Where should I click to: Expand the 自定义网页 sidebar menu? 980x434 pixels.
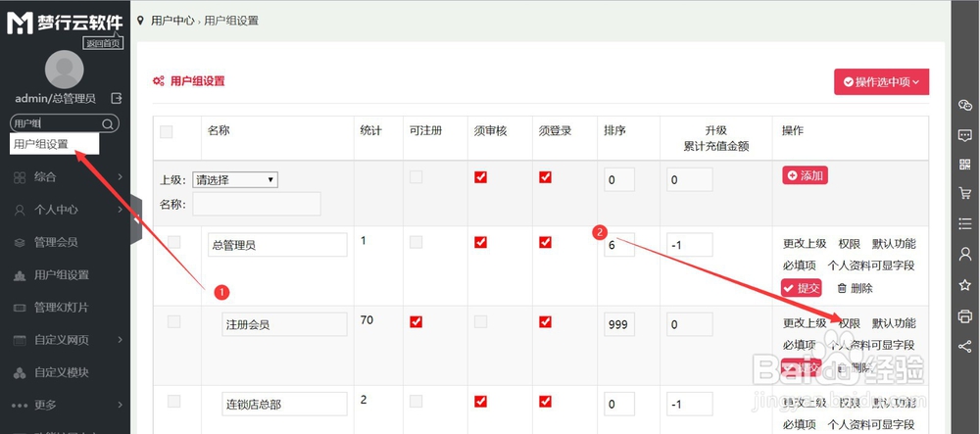tap(65, 340)
